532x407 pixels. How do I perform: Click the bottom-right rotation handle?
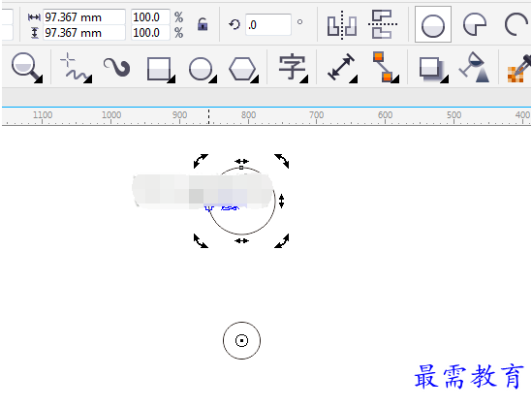coord(282,240)
